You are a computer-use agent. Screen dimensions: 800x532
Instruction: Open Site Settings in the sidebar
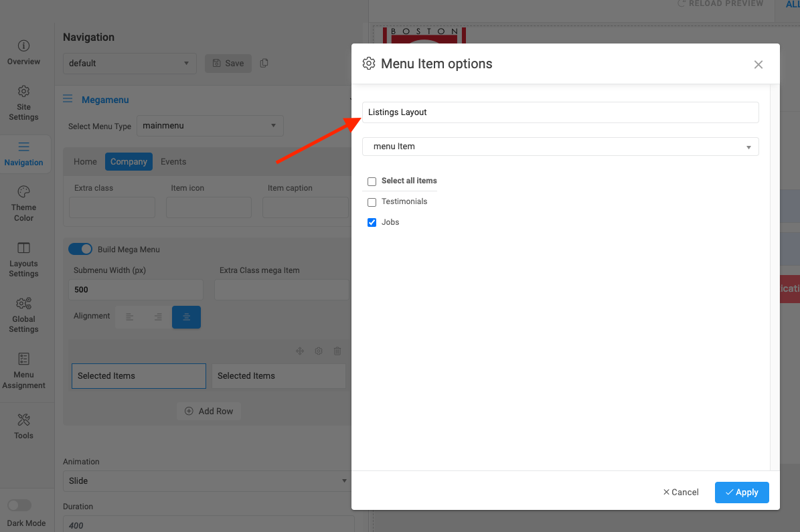point(23,103)
